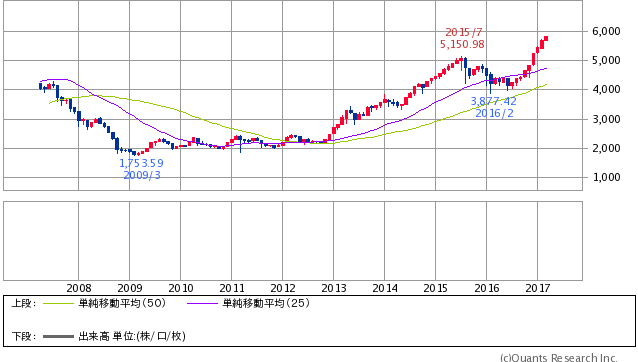Click the 2012 year axis label
Viewport: 638px width, 362px height.
pos(283,288)
